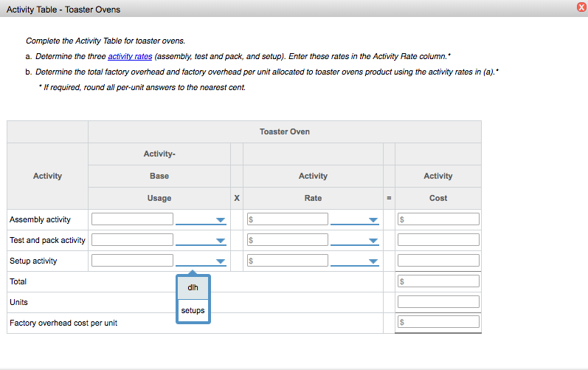This screenshot has height=370, width=588.
Task: Click the 'Test and pack activity' label
Action: 48,240
